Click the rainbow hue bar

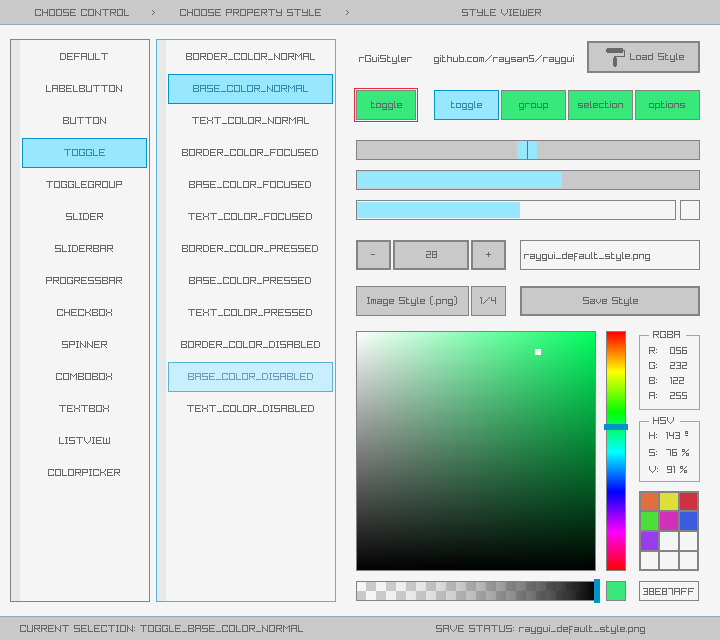[616, 450]
